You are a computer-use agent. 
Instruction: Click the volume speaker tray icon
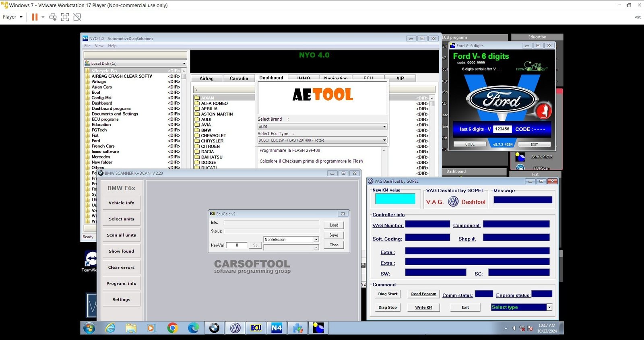tap(514, 328)
